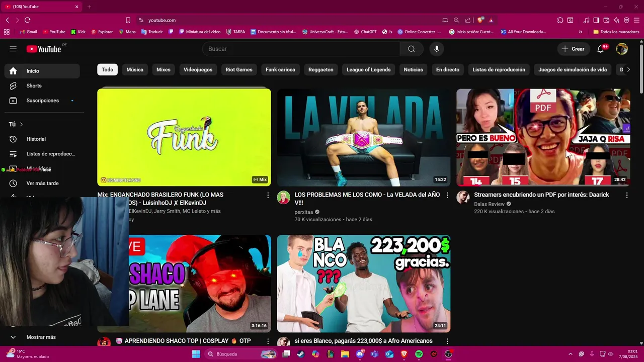This screenshot has width=644, height=362.
Task: Click the search magnifier button
Action: (412, 49)
